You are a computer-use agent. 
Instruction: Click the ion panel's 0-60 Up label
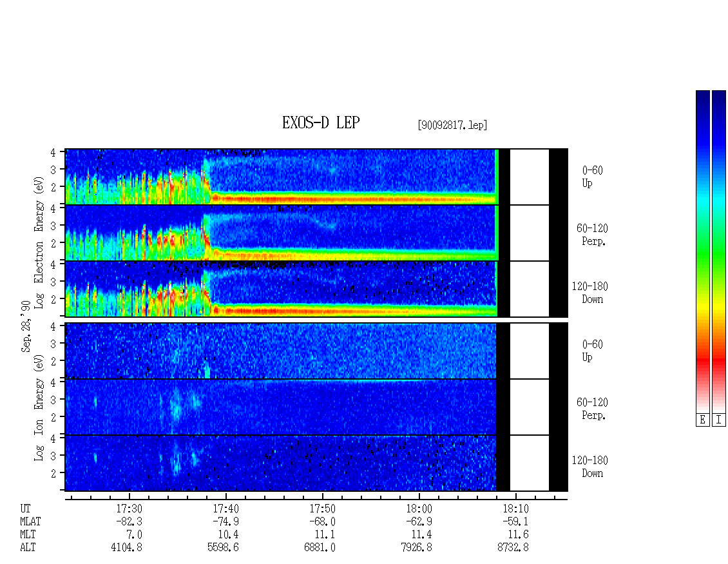[593, 351]
